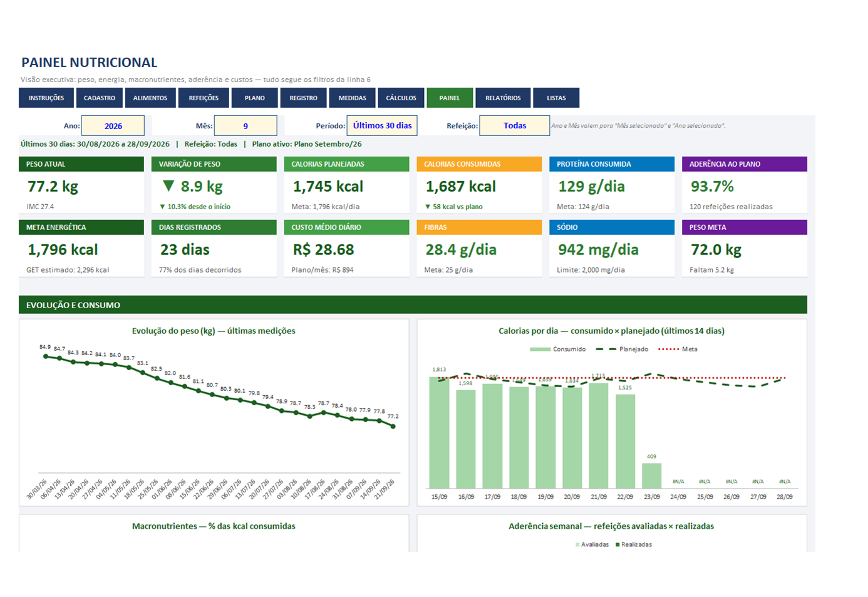Select the 58 kcal vs plano note
This screenshot has height=597, width=868.
point(454,207)
